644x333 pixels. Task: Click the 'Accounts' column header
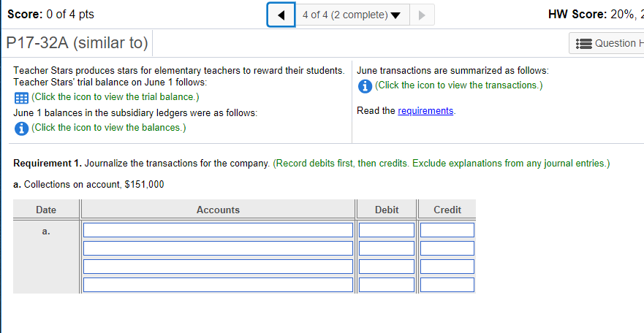218,210
